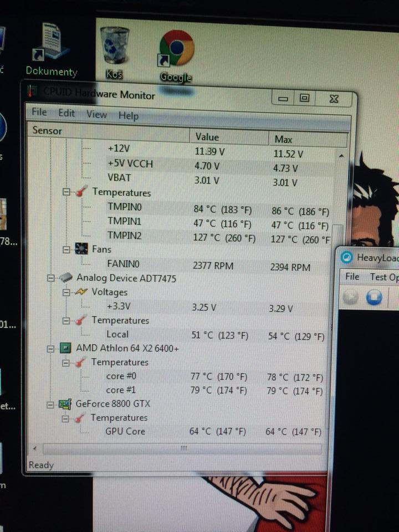The width and height of the screenshot is (399, 532).
Task: Click the horizontal scrollbar thumb
Action: pos(182,448)
